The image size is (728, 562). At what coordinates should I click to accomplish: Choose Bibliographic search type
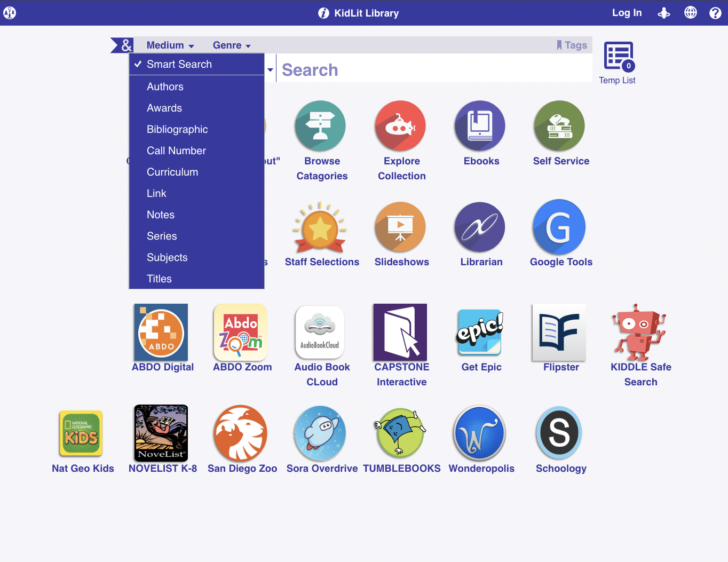tap(196, 129)
